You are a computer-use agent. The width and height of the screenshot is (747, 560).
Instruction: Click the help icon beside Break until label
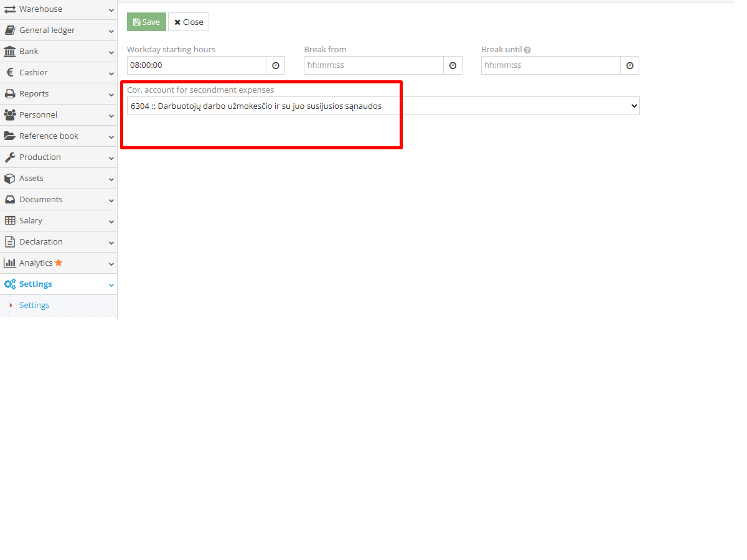527,50
